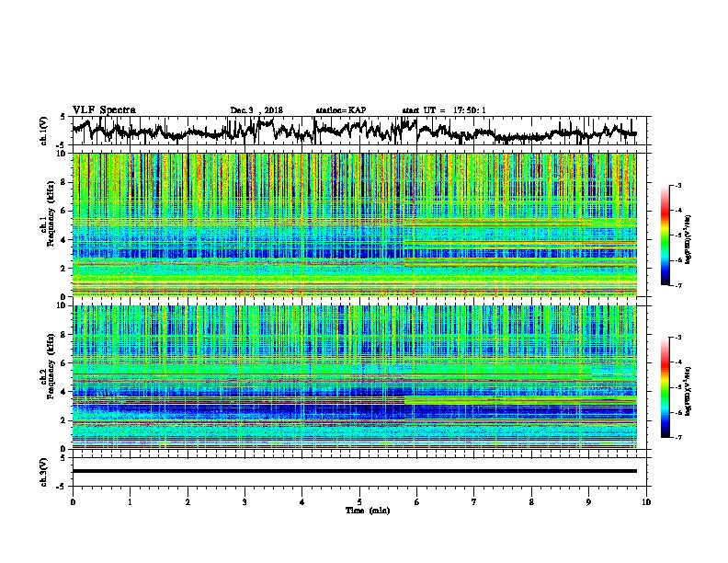
Task: Click the ch.1 "Frequency (kHz)" axis label
Action: (x=51, y=213)
